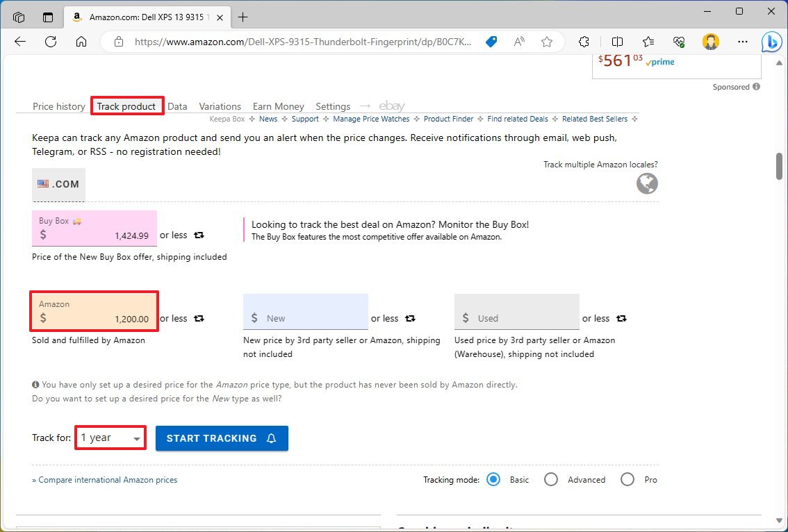This screenshot has width=788, height=532.
Task: Open the browser home page icon
Action: point(81,42)
